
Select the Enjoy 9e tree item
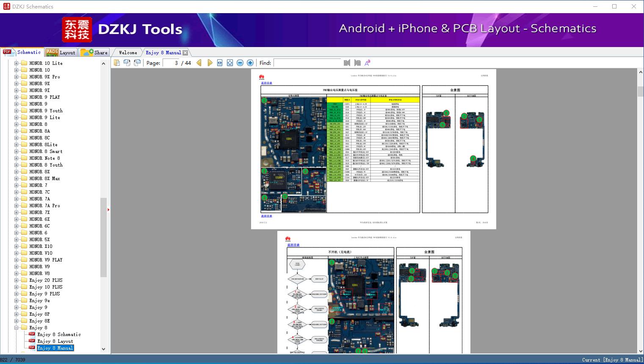pos(39,300)
